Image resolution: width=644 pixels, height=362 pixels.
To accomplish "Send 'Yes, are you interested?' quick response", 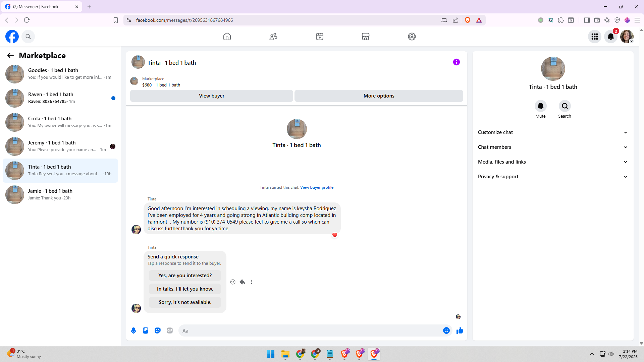I will pyautogui.click(x=185, y=276).
